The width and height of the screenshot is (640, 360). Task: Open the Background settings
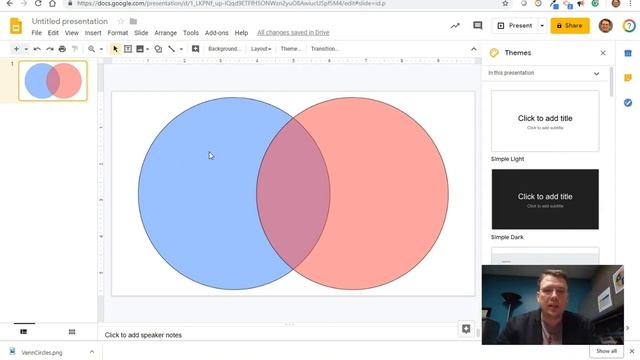click(224, 49)
